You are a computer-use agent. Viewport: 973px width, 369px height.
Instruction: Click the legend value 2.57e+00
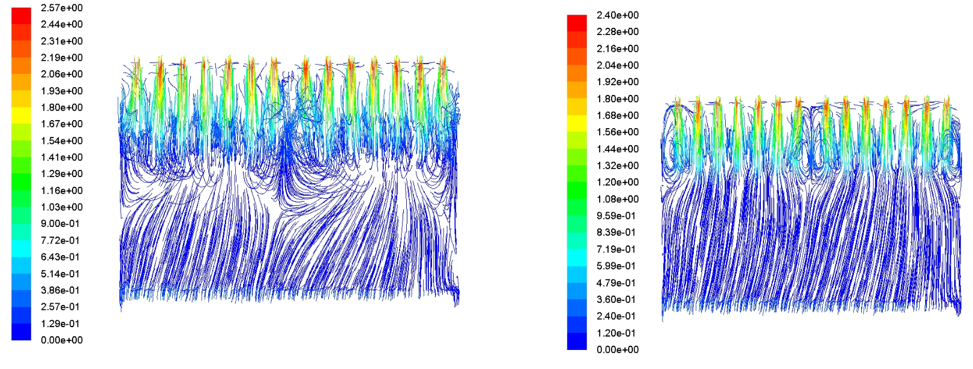62,7
